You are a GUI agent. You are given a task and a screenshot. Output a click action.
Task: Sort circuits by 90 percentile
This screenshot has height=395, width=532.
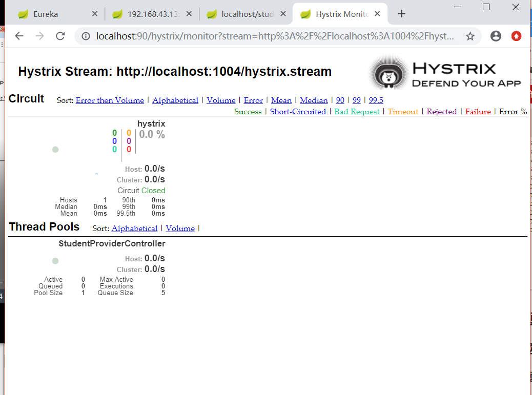coord(340,100)
